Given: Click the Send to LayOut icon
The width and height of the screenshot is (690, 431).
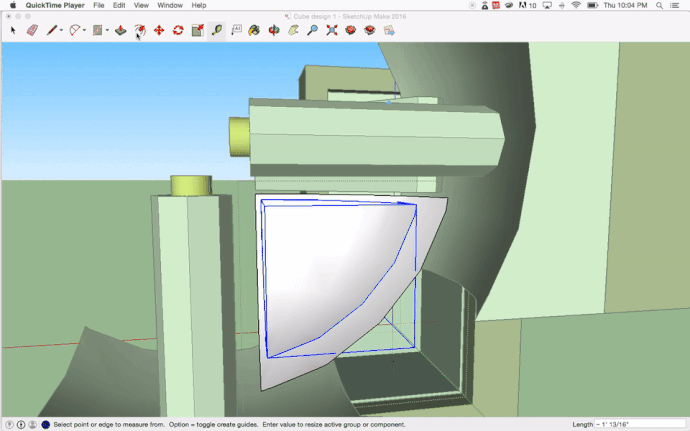Looking at the screenshot, I should click(389, 30).
